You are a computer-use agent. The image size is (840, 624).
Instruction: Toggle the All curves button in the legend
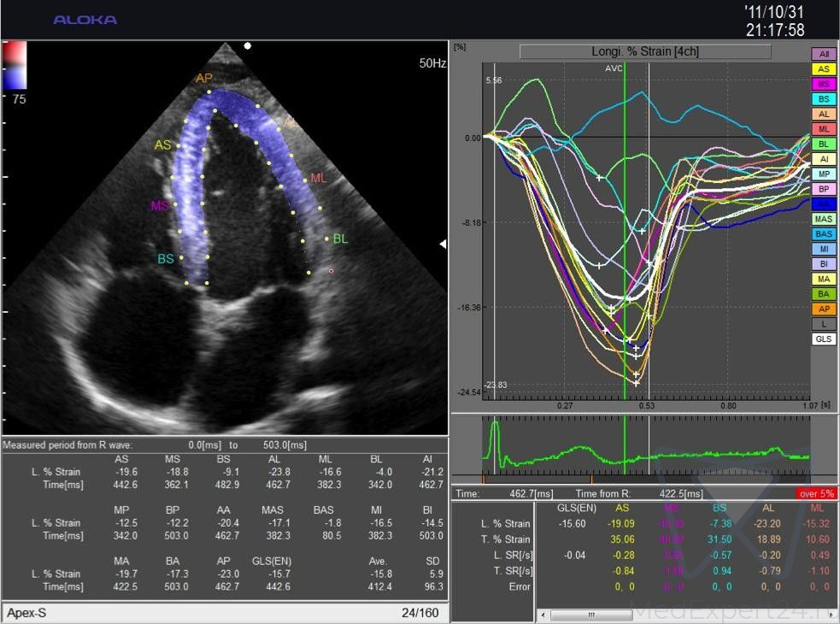[823, 54]
